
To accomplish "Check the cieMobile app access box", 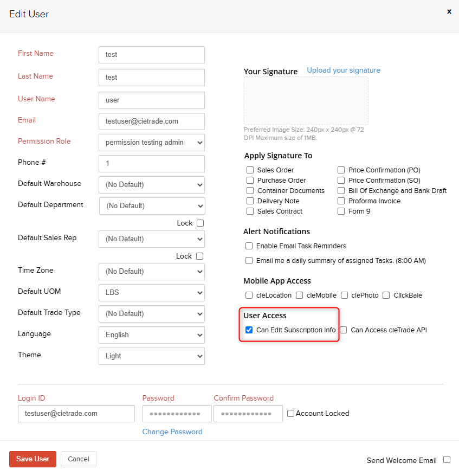I will pos(299,295).
